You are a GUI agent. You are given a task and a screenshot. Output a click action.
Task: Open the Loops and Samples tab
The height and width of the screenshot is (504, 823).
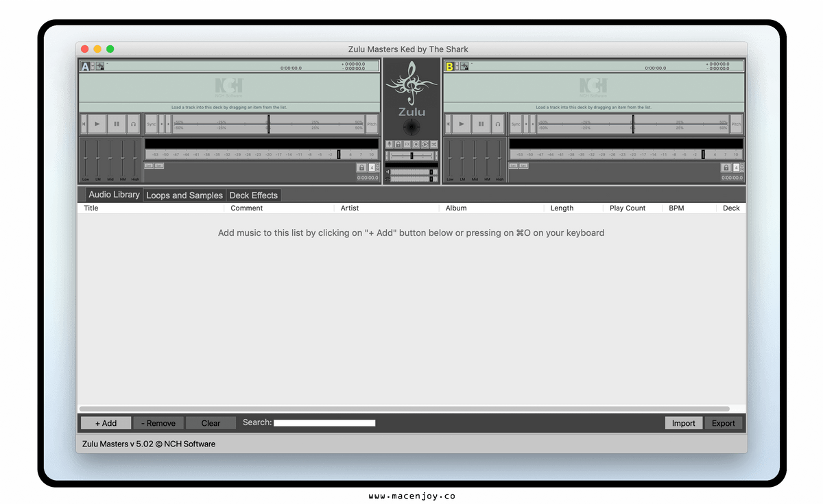click(184, 195)
